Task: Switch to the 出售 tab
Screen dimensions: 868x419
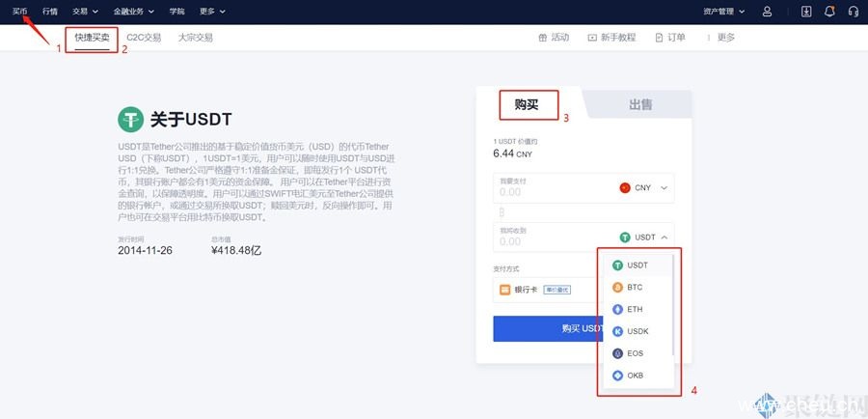Action: tap(640, 104)
